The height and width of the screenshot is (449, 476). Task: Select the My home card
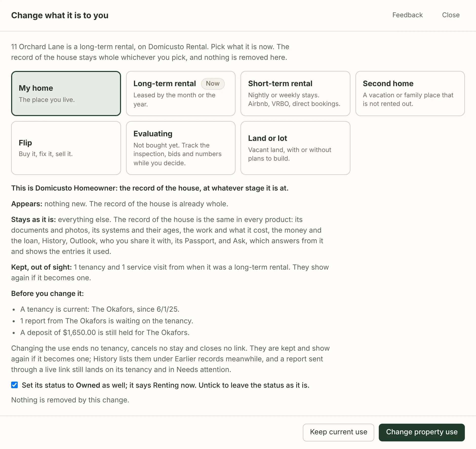[x=66, y=93]
